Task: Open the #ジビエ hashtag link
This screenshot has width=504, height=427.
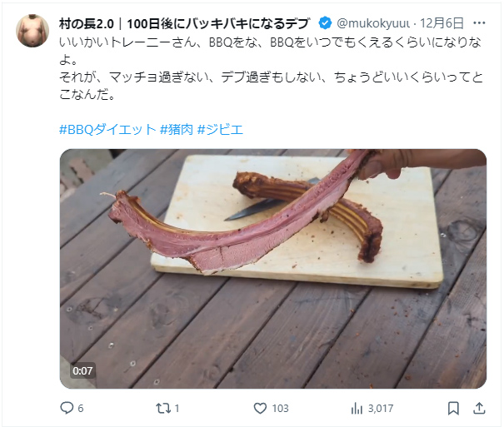Action: pos(220,130)
